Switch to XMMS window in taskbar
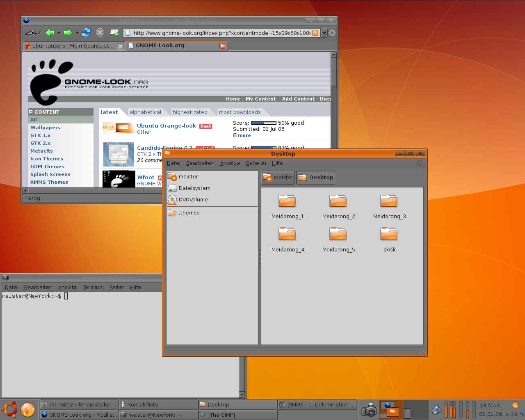Screen dimensions: 525x420 318,405
